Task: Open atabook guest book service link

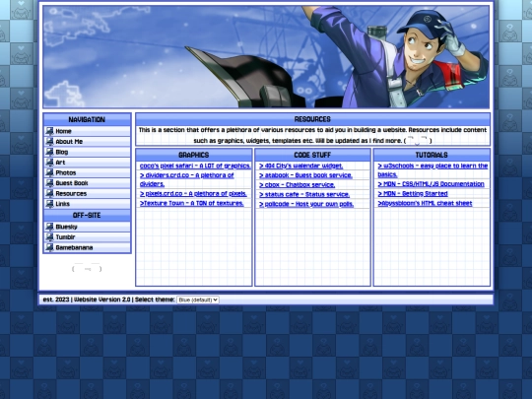Action: coord(305,175)
